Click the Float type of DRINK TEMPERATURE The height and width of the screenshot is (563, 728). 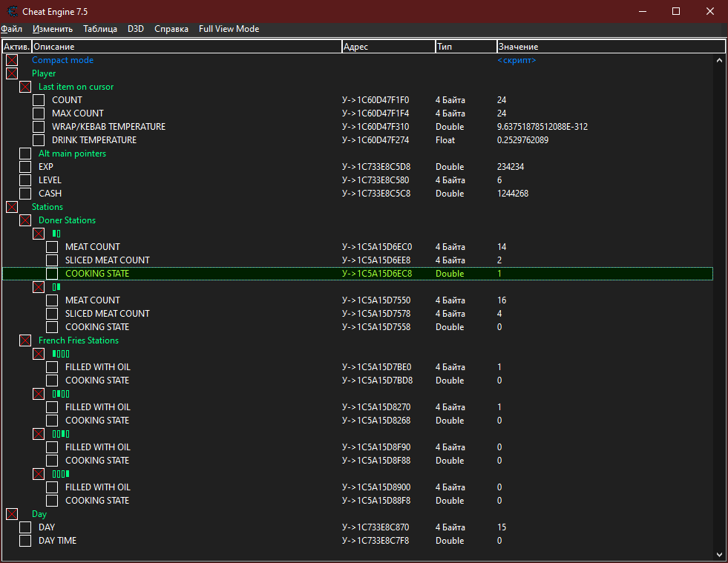445,140
